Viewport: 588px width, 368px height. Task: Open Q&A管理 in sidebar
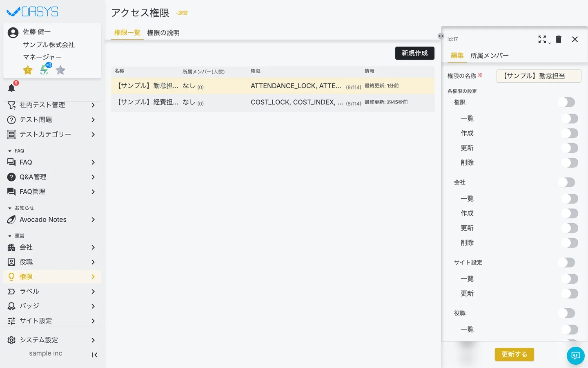pyautogui.click(x=52, y=177)
